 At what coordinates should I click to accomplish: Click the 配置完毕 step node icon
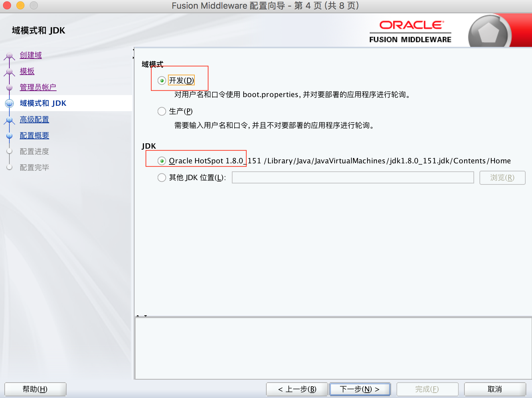[9, 167]
